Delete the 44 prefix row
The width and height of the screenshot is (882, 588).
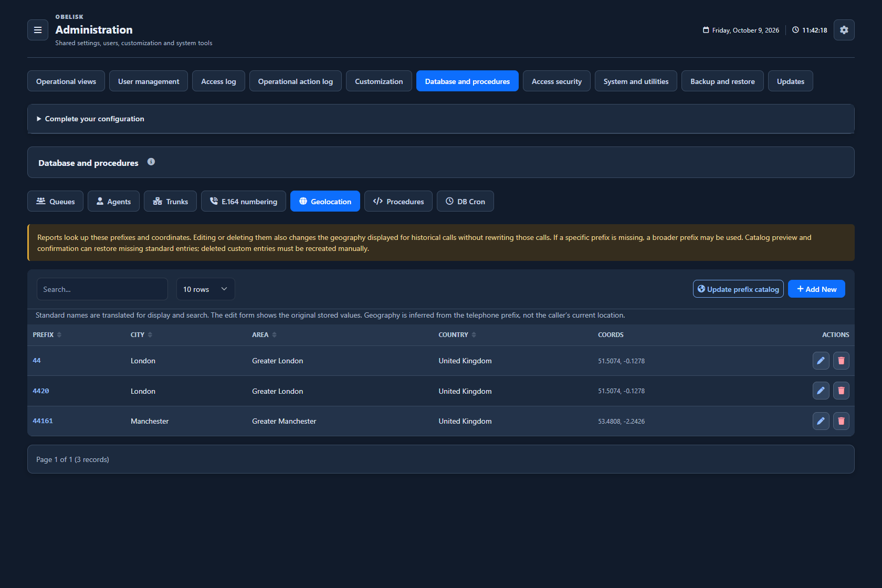point(841,361)
